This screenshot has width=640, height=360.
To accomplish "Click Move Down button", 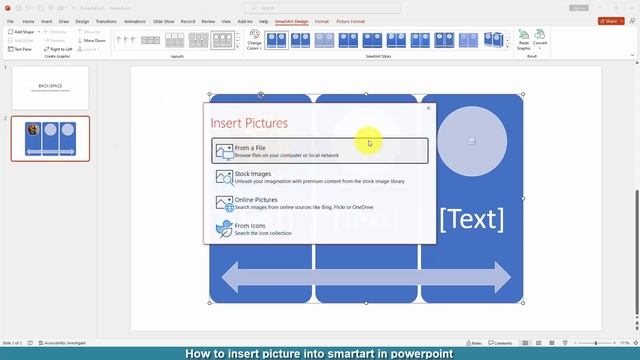I will point(91,40).
